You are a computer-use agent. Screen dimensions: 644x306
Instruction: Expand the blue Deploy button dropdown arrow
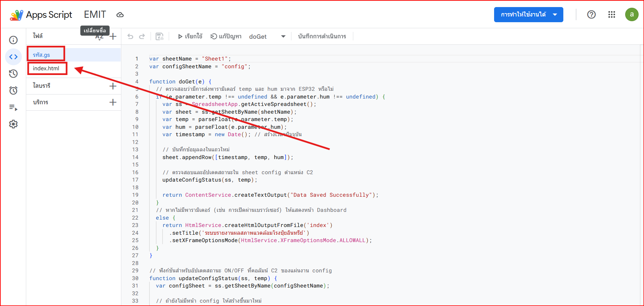click(x=555, y=14)
